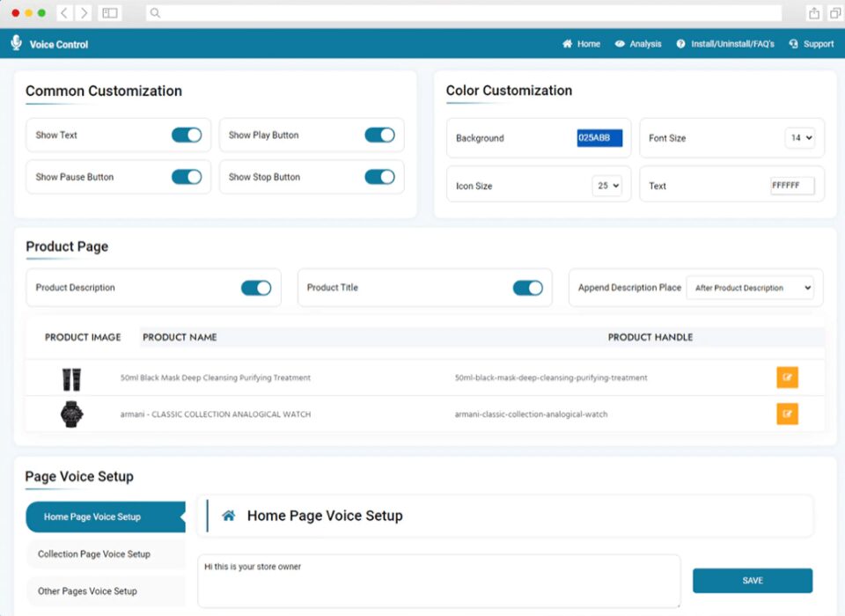This screenshot has width=845, height=616.
Task: Click the Home icon in the navigation bar
Action: point(568,43)
